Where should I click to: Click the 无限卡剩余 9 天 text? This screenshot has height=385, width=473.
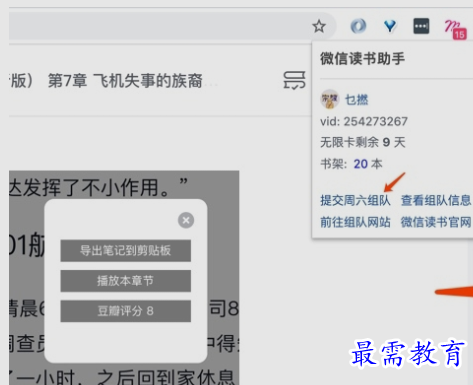pyautogui.click(x=363, y=143)
